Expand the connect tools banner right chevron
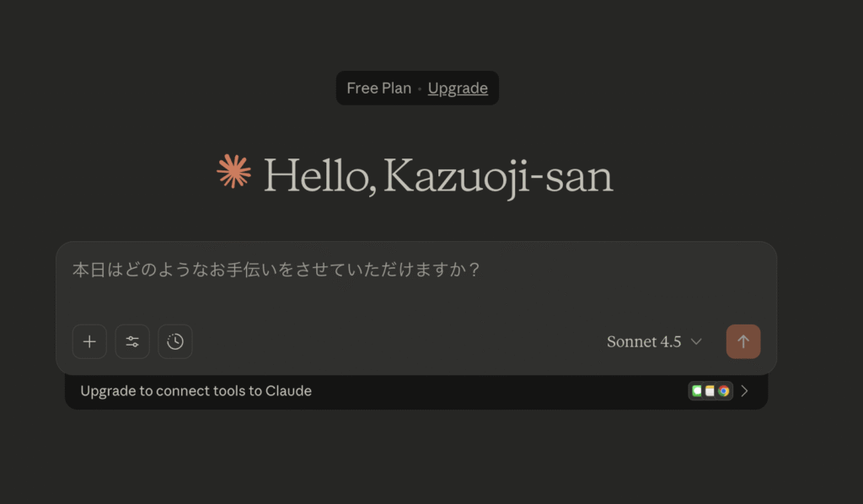The image size is (863, 504). [x=745, y=391]
